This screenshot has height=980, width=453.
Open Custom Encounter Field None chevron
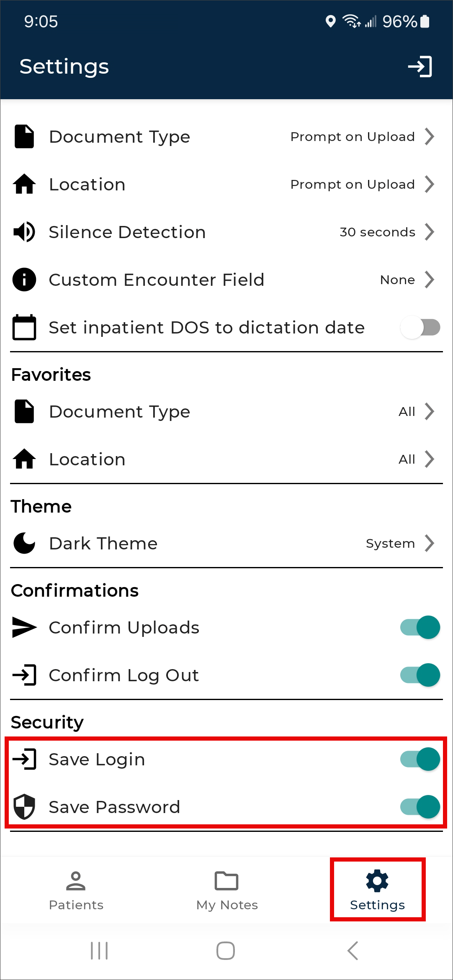pyautogui.click(x=429, y=280)
